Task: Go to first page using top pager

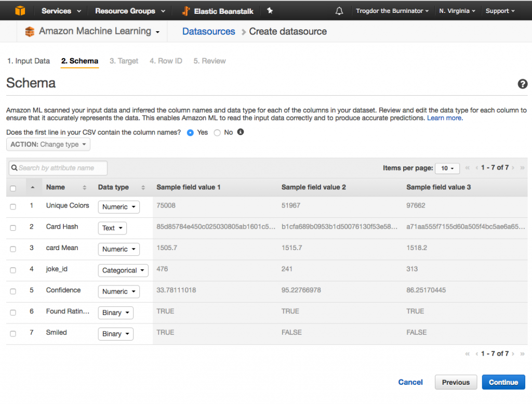Action: (467, 168)
